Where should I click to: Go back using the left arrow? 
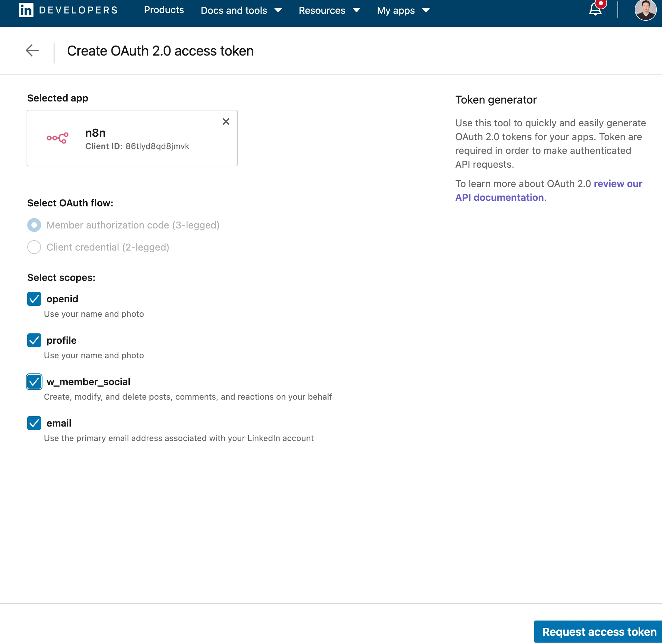click(32, 50)
